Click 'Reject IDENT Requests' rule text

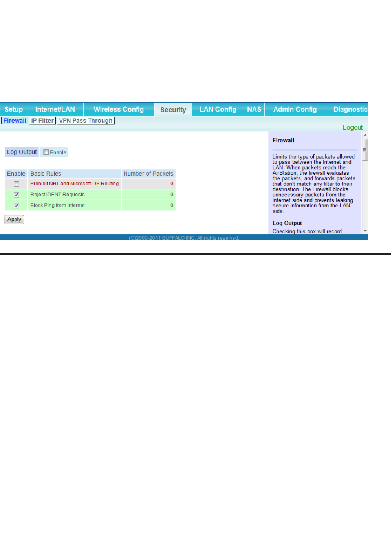(x=58, y=195)
